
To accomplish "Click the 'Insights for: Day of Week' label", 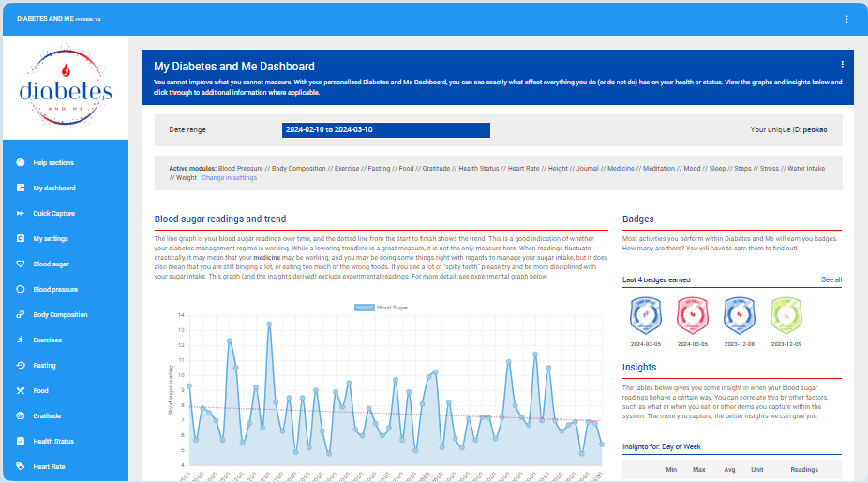I will tap(661, 446).
